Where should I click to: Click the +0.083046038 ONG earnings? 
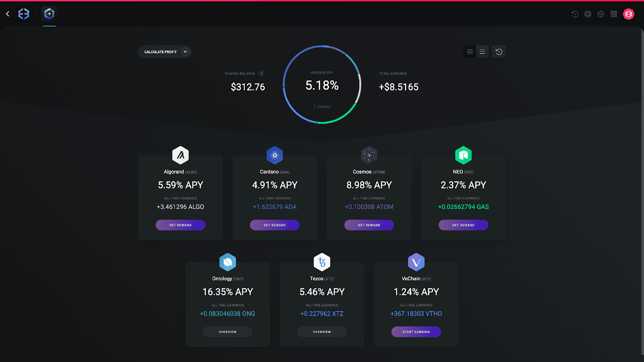point(228,314)
